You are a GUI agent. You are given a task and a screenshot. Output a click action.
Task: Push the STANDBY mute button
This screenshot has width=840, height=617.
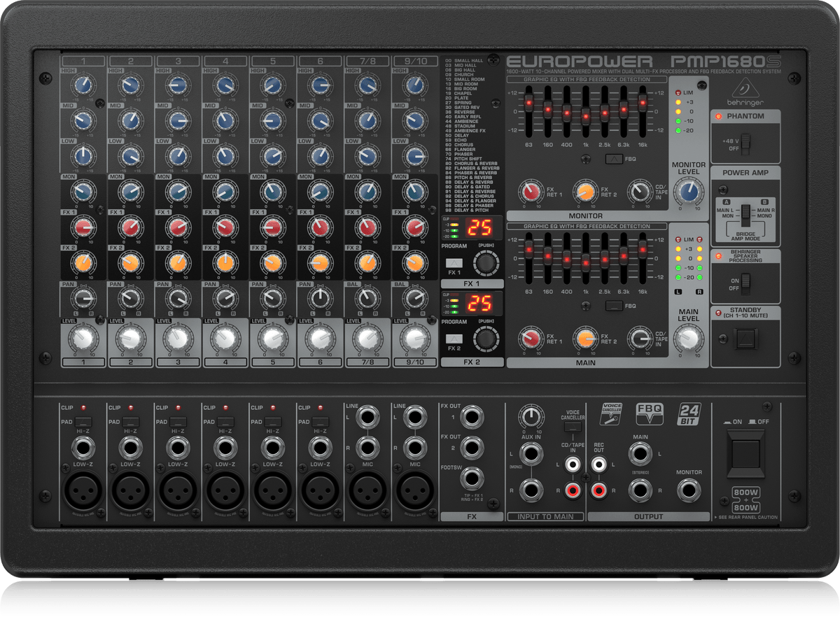click(745, 341)
